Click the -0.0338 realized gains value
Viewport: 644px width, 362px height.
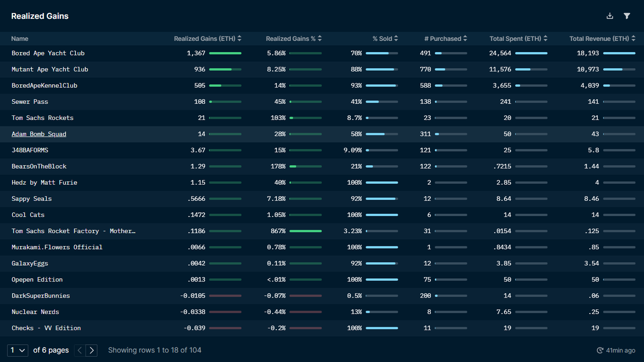[193, 312]
